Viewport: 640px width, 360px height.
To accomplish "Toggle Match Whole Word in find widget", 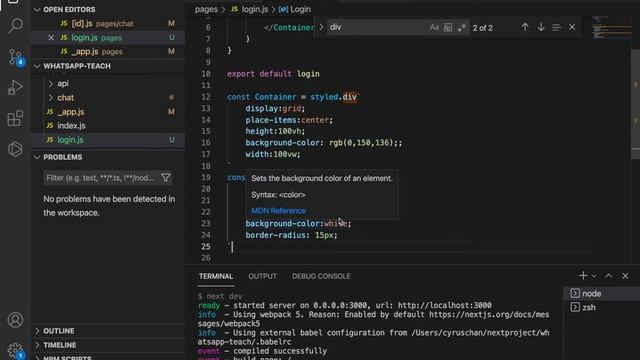I will click(x=448, y=27).
